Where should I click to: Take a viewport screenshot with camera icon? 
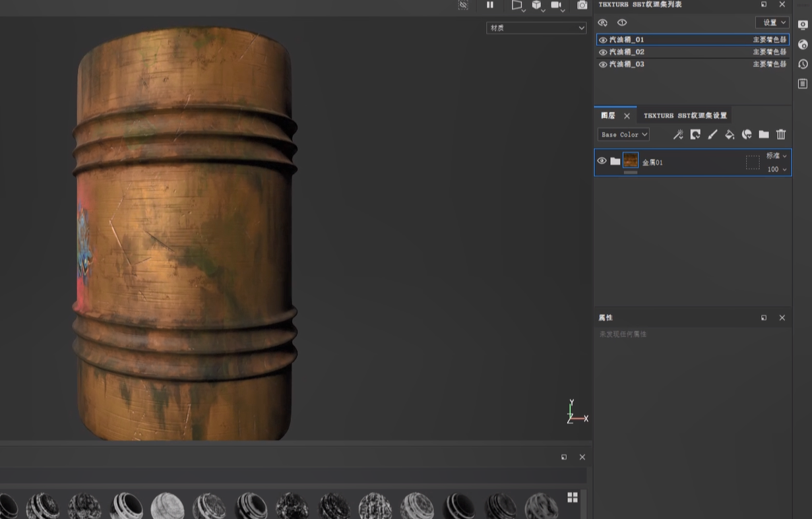pos(582,5)
